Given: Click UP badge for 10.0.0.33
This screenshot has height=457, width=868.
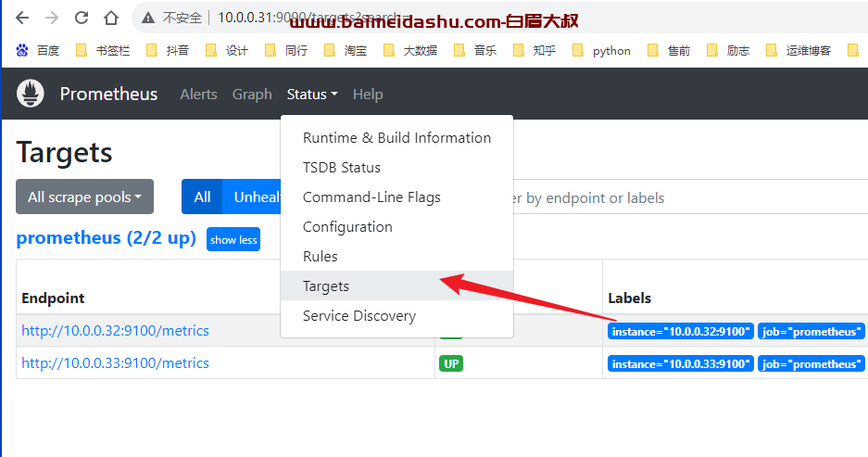Looking at the screenshot, I should point(451,363).
